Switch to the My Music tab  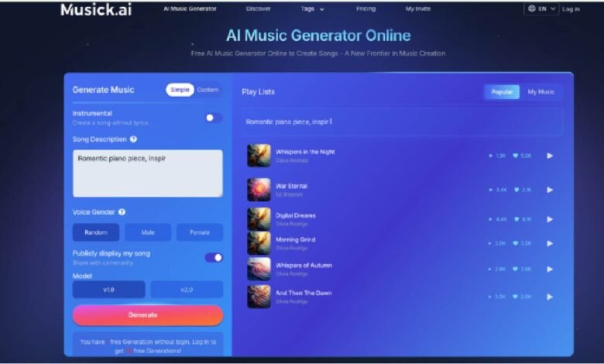tap(541, 92)
